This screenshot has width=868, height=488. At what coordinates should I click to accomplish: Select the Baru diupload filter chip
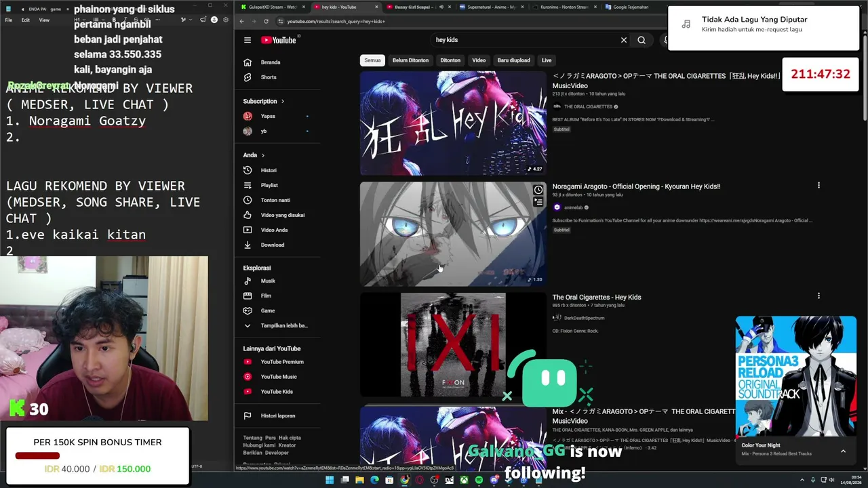(514, 60)
